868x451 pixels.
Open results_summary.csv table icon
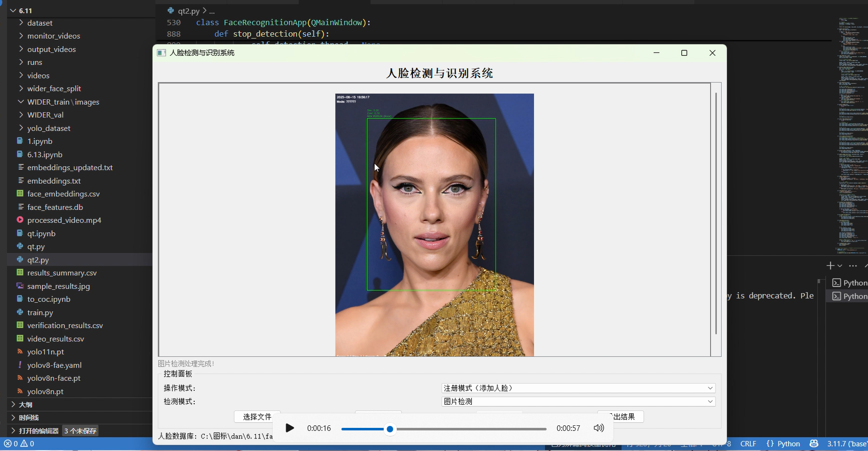(x=20, y=273)
